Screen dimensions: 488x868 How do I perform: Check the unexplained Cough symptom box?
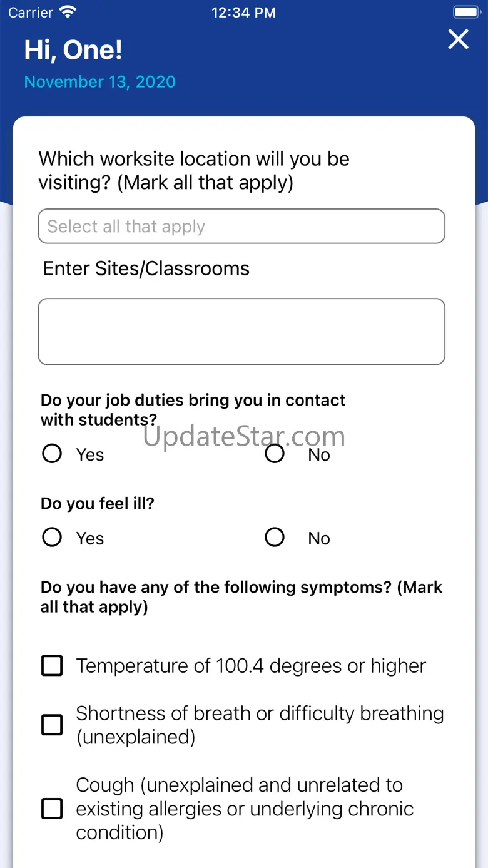[52, 809]
